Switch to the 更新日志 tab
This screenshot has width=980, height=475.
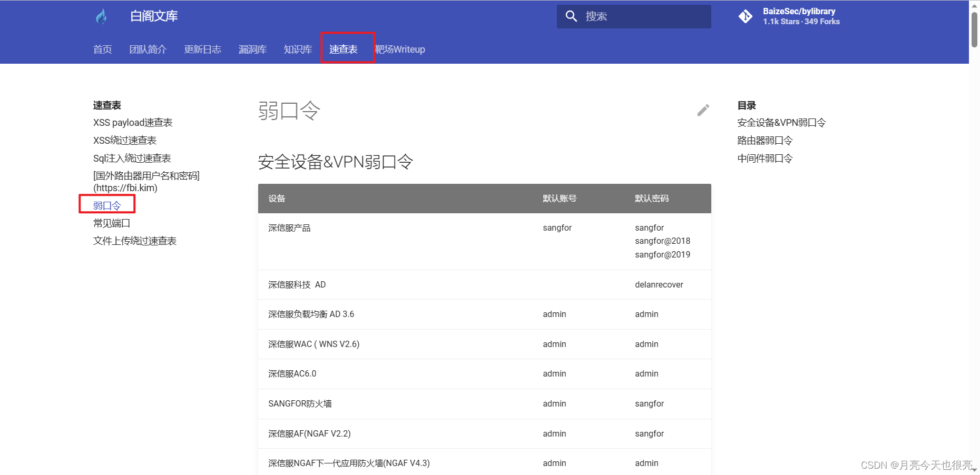[x=203, y=50]
